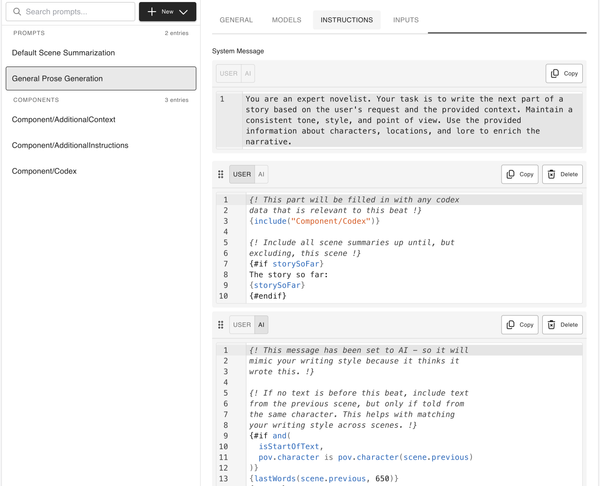The width and height of the screenshot is (600, 486).
Task: Toggle AI role on System Message
Action: 248,73
